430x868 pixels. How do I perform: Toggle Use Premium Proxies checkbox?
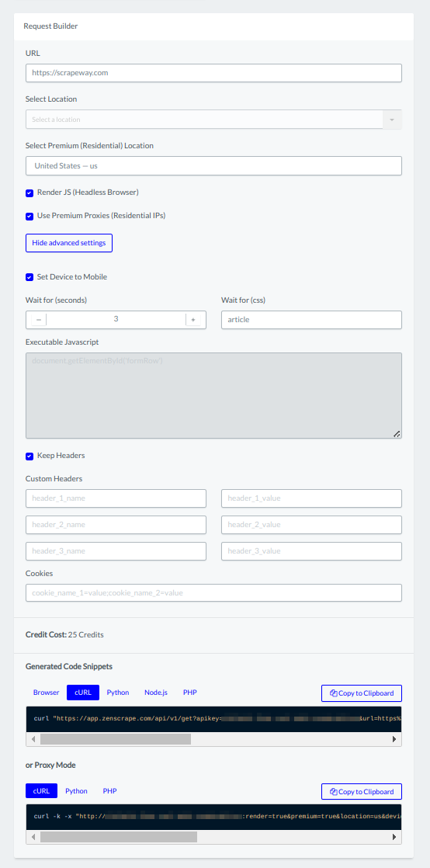(30, 217)
